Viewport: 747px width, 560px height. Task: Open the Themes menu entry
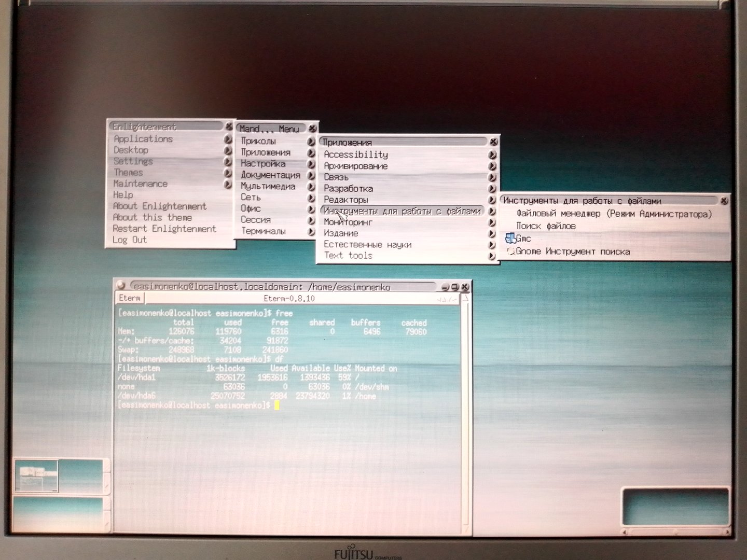coord(128,173)
